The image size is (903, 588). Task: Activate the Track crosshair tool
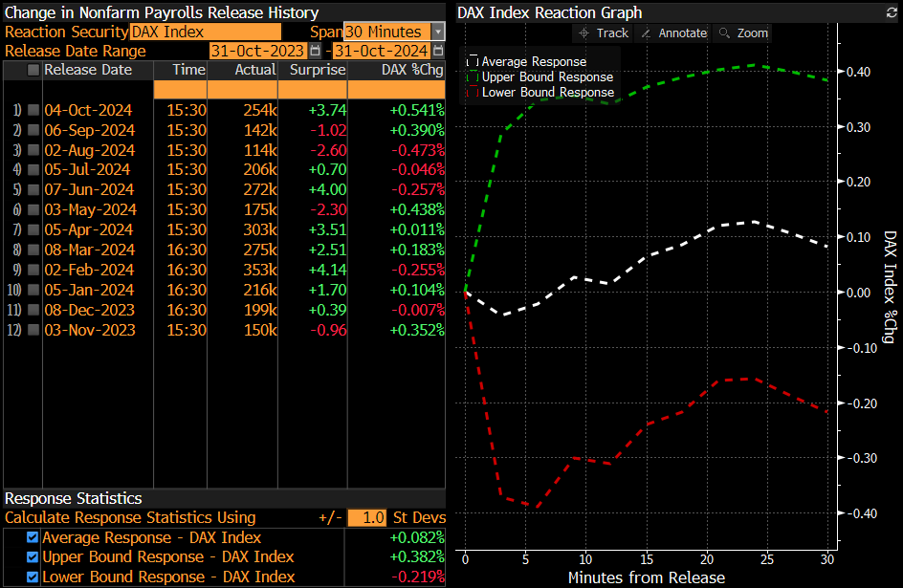pyautogui.click(x=603, y=33)
